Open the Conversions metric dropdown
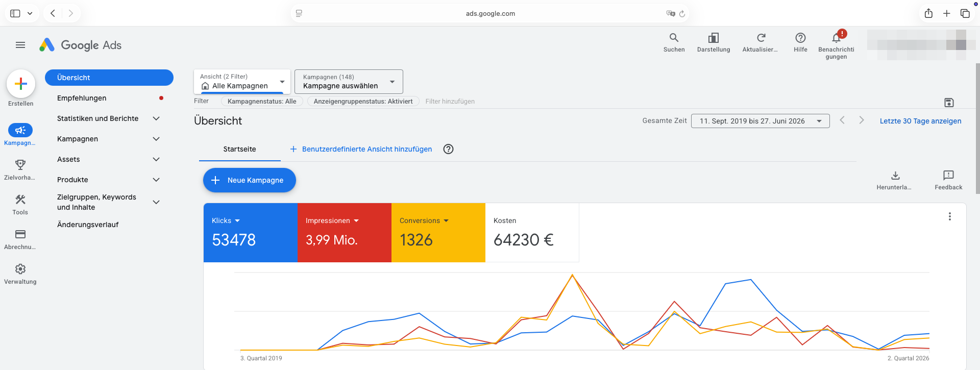 click(424, 220)
